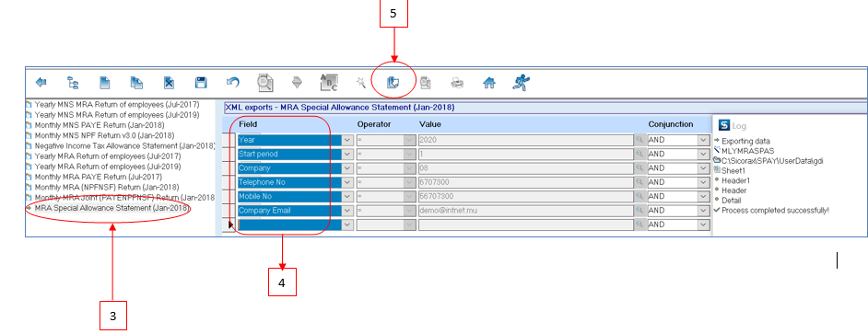Viewport: 868px width, 334px height.
Task: Click the printer icon in toolbar
Action: point(457,84)
